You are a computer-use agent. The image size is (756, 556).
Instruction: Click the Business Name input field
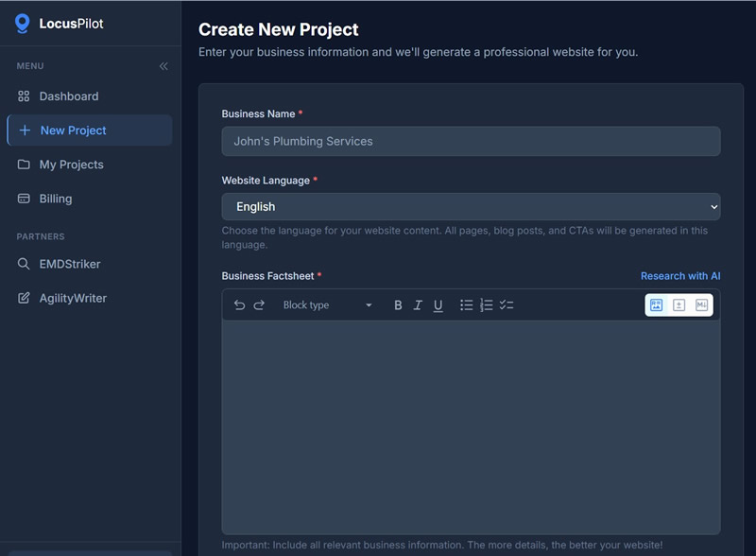pyautogui.click(x=471, y=142)
